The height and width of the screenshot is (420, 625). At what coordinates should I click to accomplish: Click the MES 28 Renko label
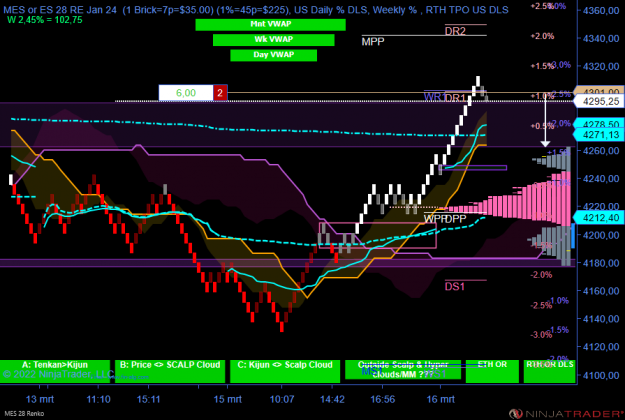click(x=24, y=414)
